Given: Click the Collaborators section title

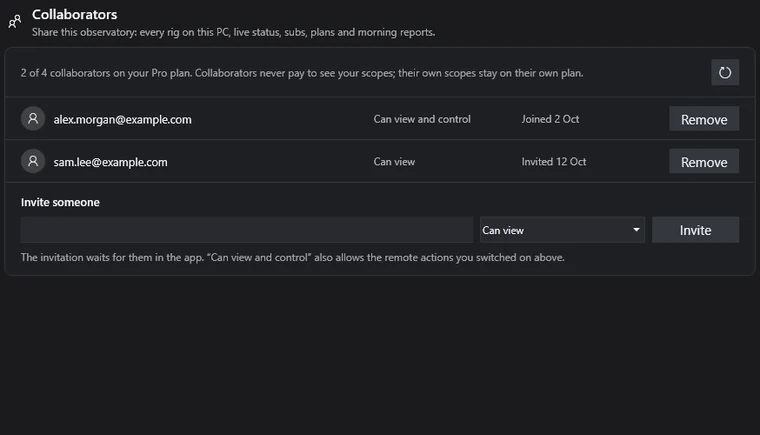Looking at the screenshot, I should 75,15.
